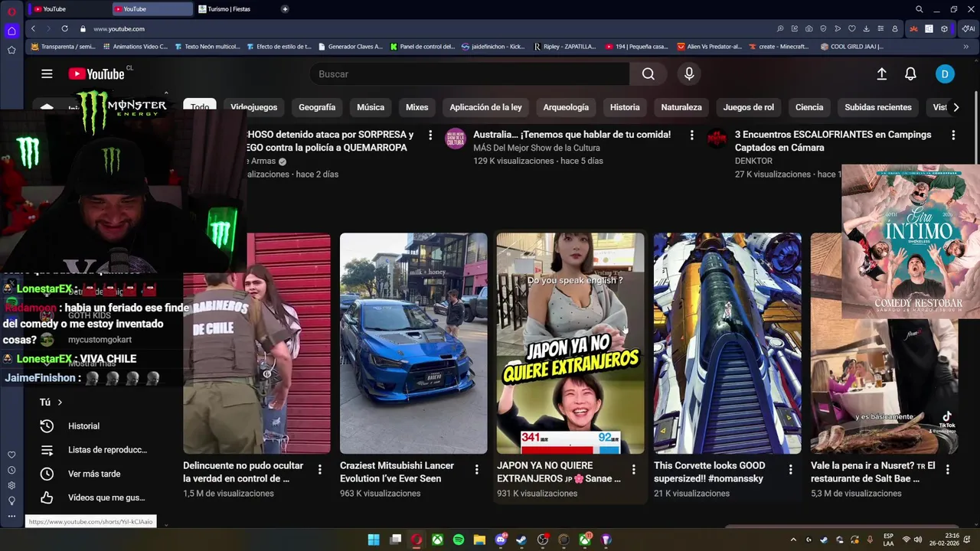
Task: Select the Historia filter chip
Action: 625,107
